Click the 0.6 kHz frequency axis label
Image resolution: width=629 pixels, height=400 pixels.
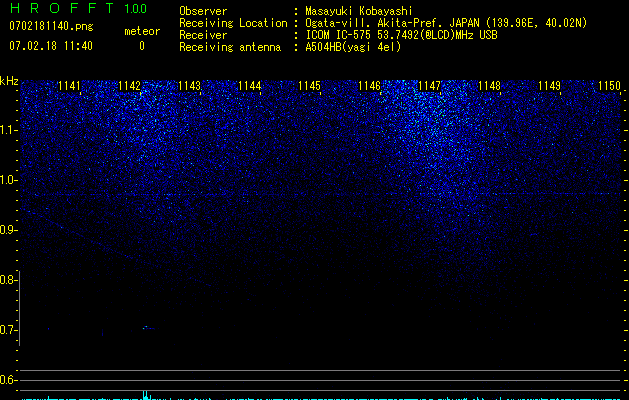pos(8,380)
